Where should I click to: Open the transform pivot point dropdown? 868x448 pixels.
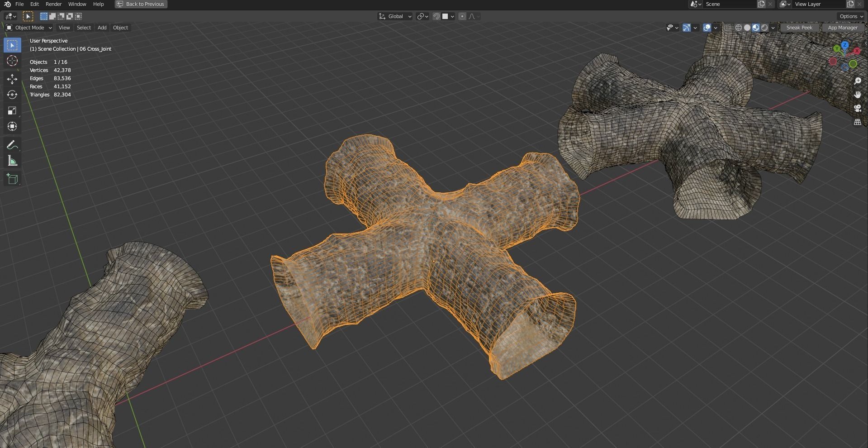422,16
